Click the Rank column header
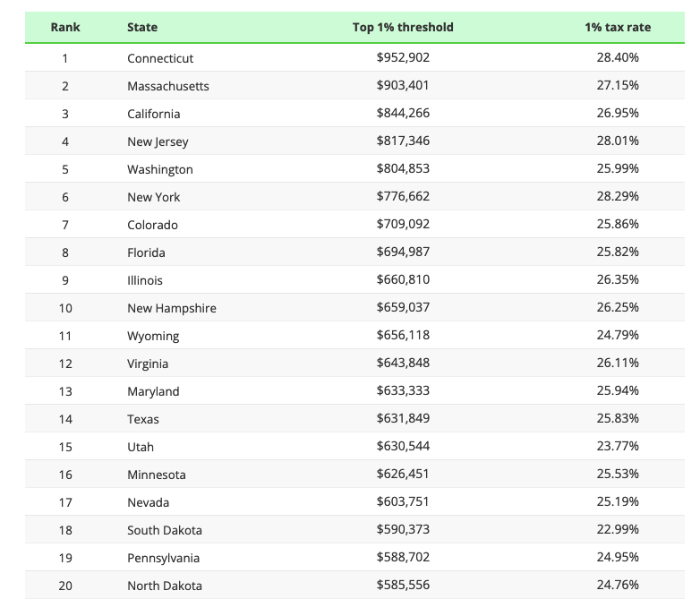This screenshot has width=700, height=599. [x=65, y=28]
